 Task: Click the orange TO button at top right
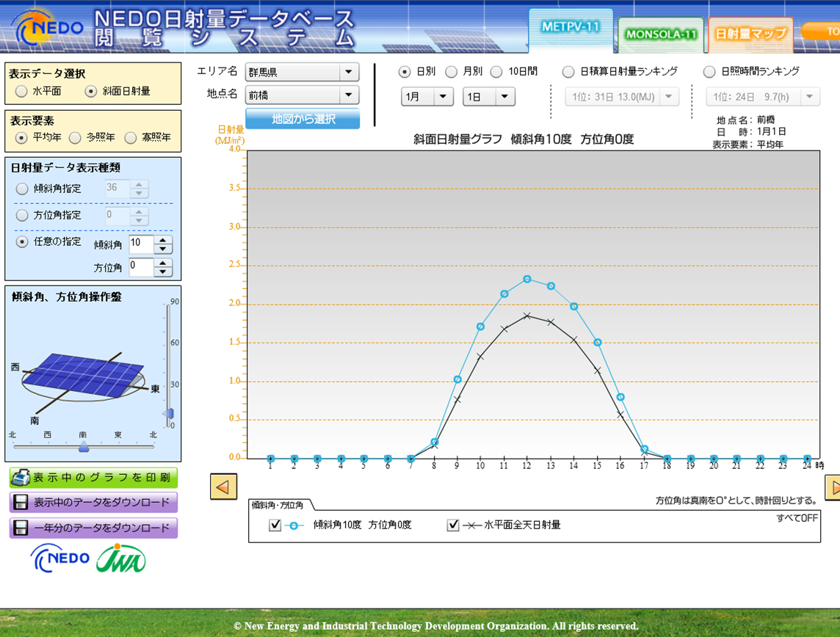[821, 32]
